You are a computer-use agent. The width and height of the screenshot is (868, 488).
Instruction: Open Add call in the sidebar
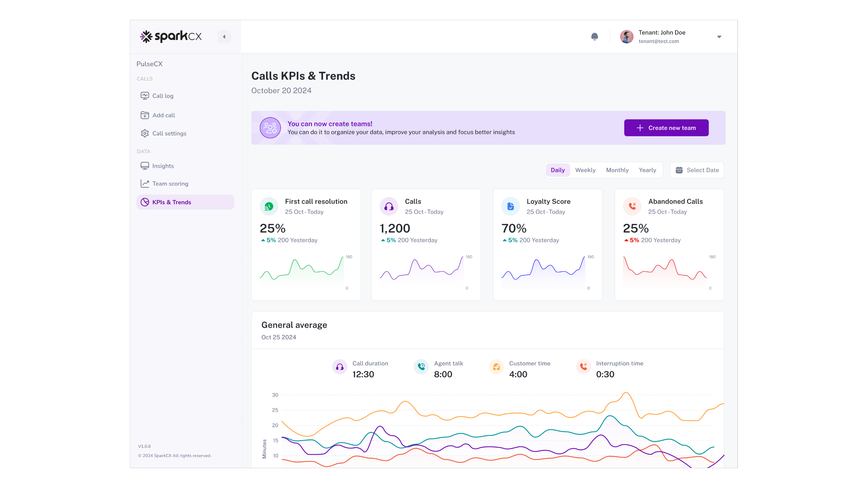click(185, 115)
